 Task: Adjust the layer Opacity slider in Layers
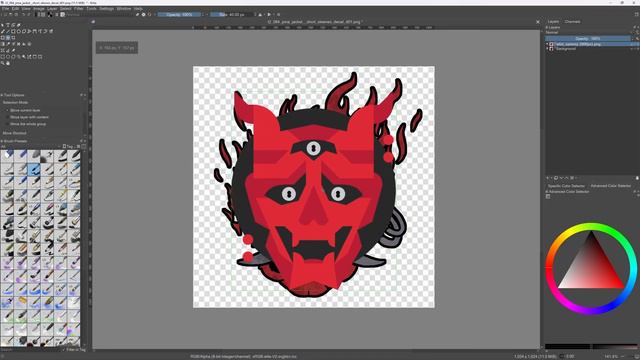(588, 38)
